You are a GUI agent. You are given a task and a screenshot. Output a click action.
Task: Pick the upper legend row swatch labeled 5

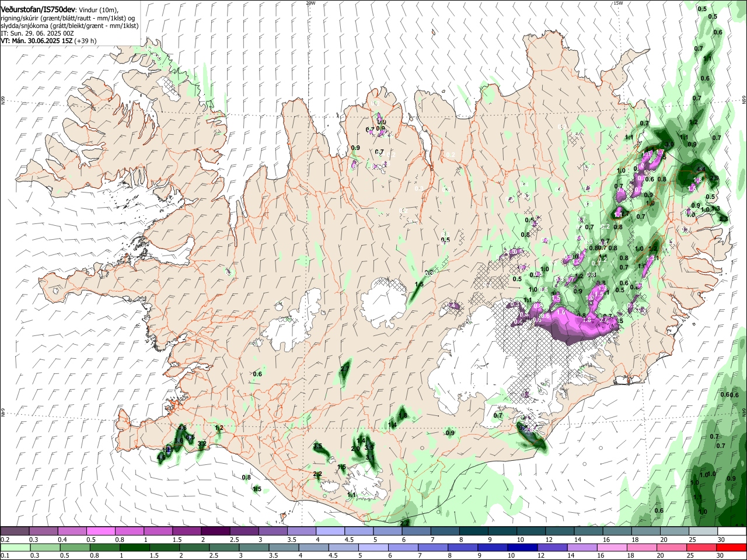387,531
